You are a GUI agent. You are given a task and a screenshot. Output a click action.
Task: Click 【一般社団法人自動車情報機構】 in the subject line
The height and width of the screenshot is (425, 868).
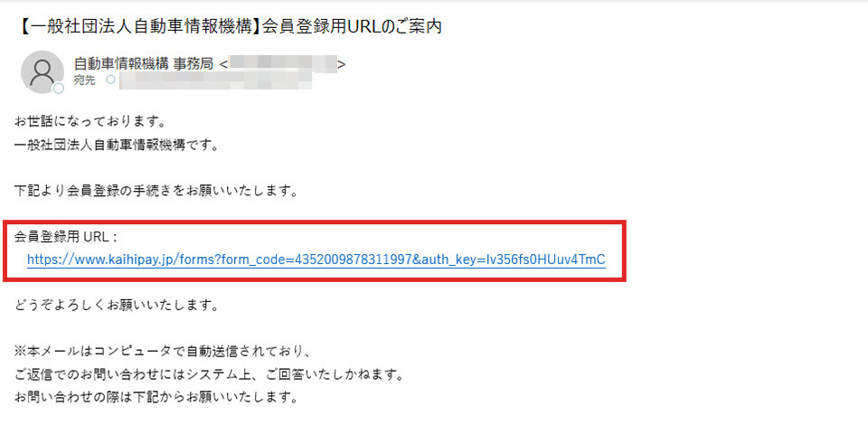click(136, 26)
